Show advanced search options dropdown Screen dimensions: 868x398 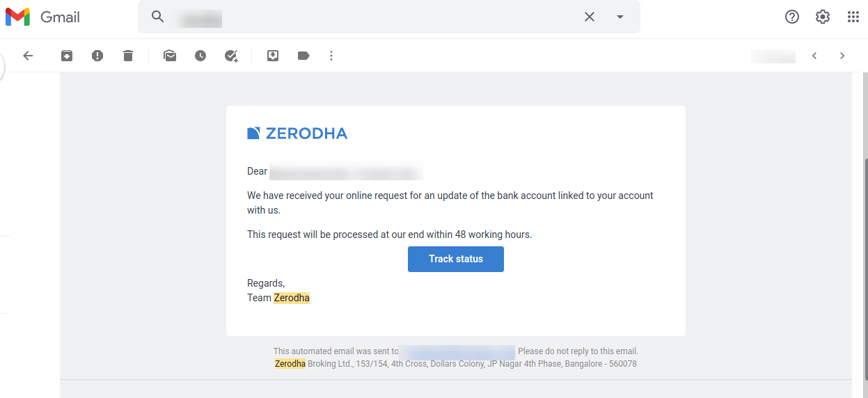point(620,17)
